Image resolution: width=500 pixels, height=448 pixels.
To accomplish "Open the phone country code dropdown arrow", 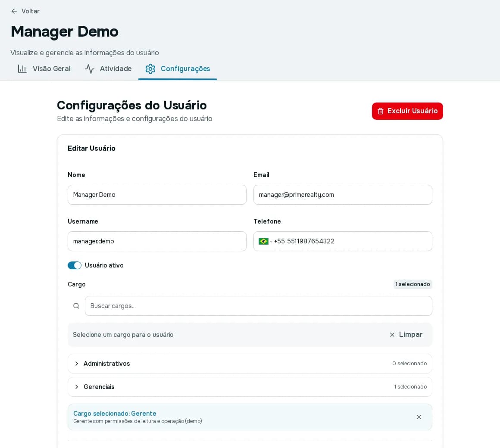I will click(x=271, y=242).
